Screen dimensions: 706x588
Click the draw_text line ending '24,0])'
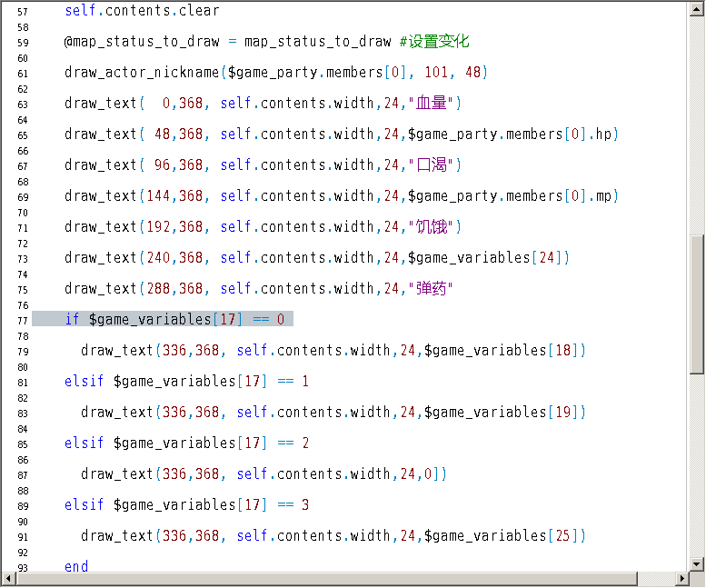click(264, 473)
